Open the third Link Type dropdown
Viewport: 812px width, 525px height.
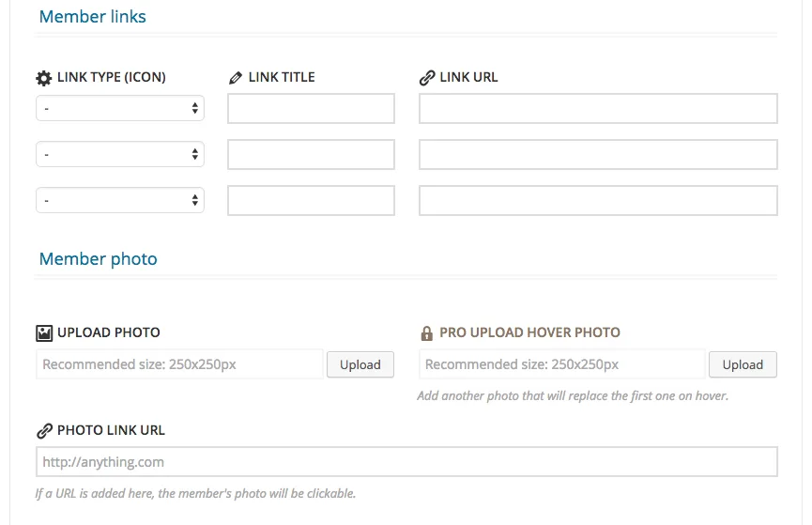120,200
